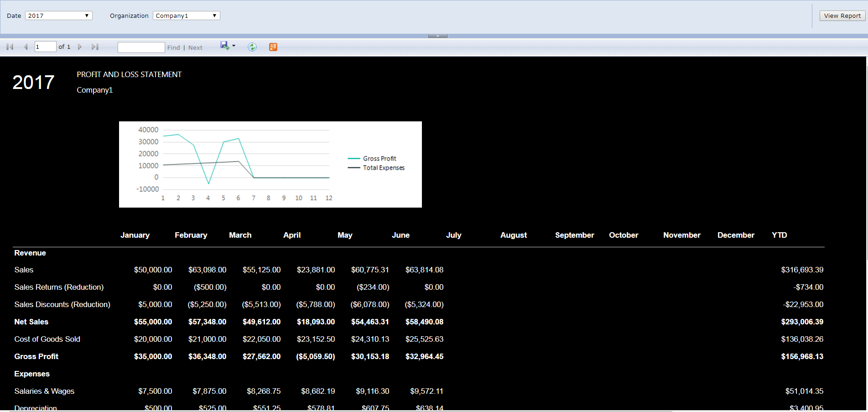Click the View Report button

tap(842, 16)
